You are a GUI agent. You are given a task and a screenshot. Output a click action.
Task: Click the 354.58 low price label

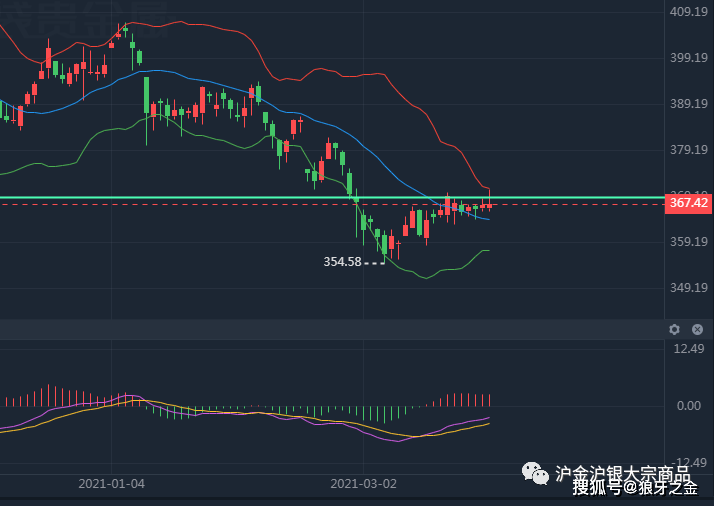[342, 262]
